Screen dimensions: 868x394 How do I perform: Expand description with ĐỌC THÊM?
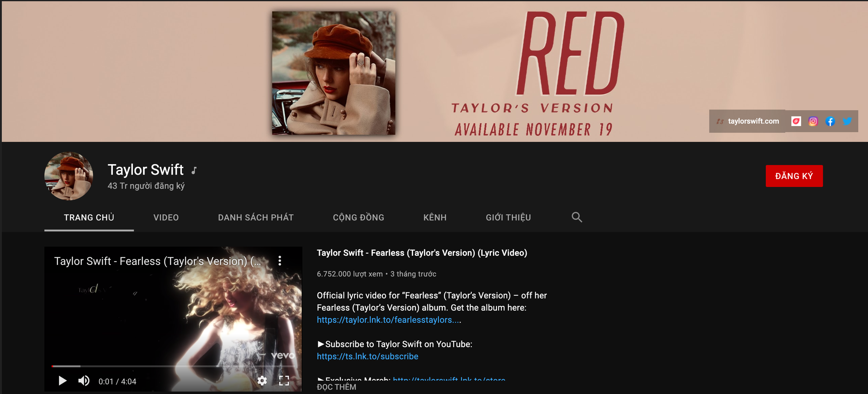[336, 387]
